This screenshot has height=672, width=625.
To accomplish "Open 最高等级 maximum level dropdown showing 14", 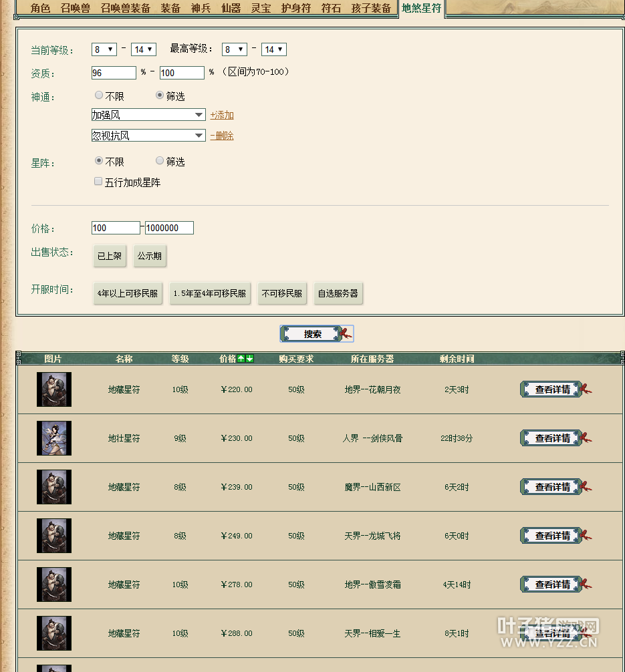I will click(x=274, y=49).
